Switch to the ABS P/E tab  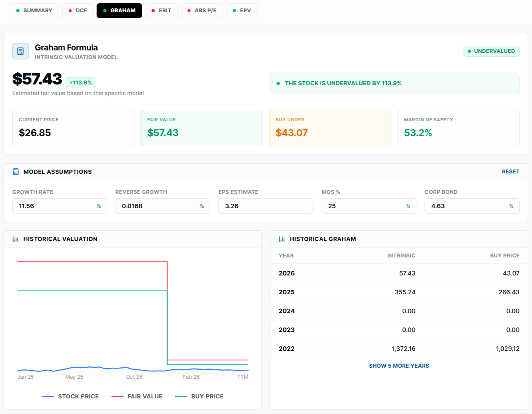click(x=202, y=11)
